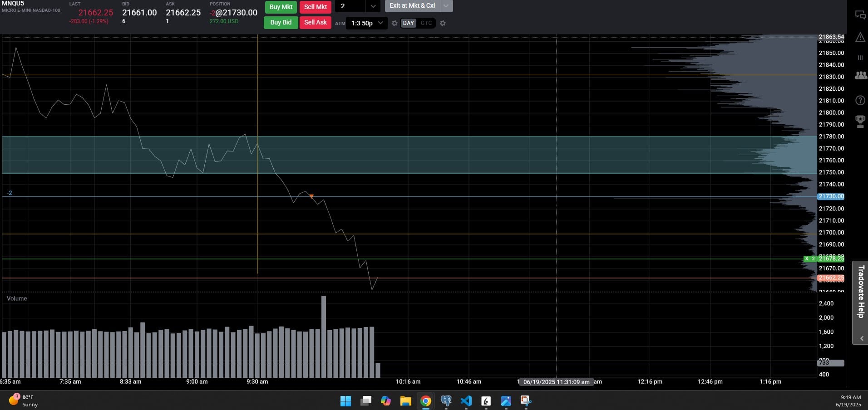Click the bid price 21661.00
Viewport: 868px width, 410px height.
click(139, 13)
